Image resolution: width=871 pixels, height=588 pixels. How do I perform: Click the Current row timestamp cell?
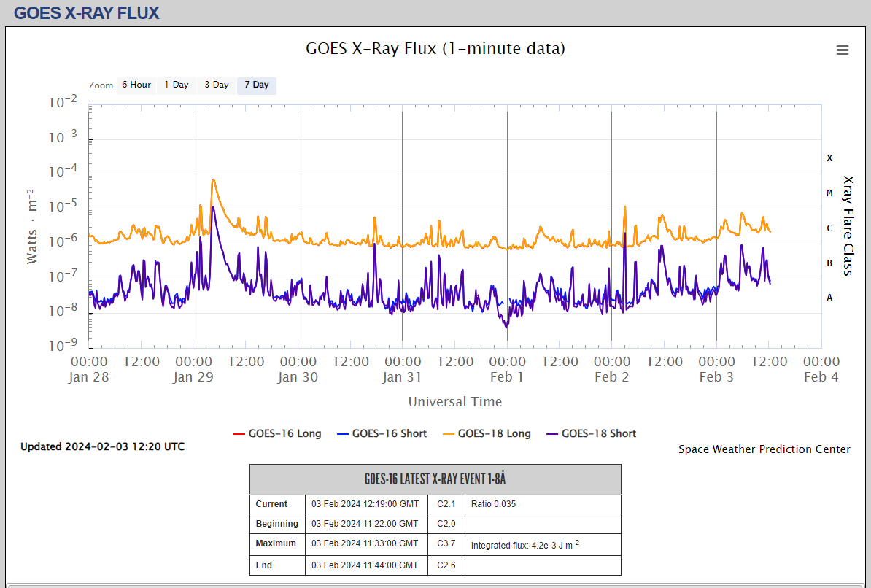[x=365, y=504]
